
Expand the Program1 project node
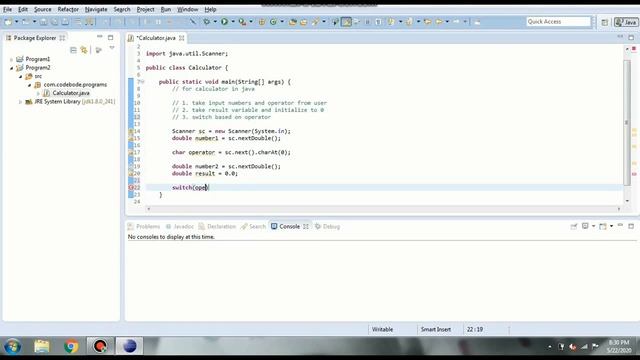click(x=11, y=60)
